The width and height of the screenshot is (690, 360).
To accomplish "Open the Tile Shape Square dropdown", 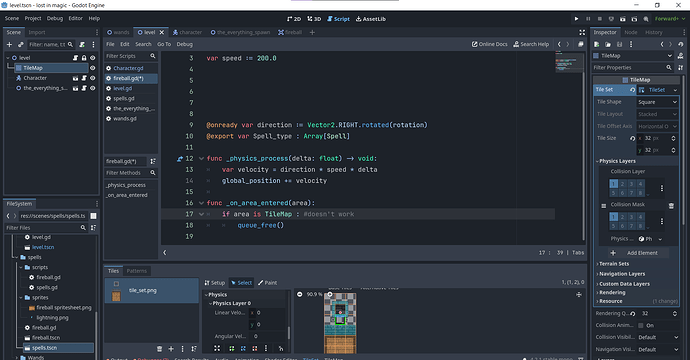I will point(657,102).
